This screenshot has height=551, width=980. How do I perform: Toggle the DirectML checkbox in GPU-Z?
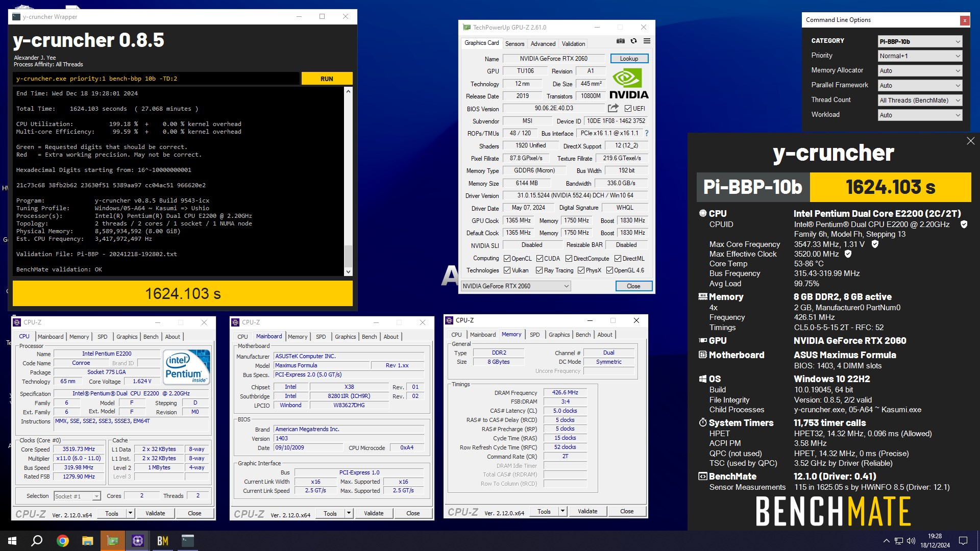click(618, 259)
